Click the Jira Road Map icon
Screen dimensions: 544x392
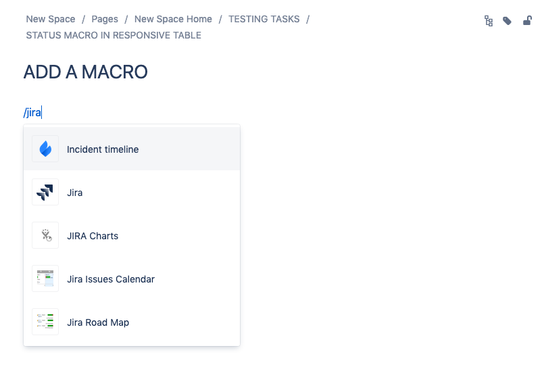click(x=45, y=322)
